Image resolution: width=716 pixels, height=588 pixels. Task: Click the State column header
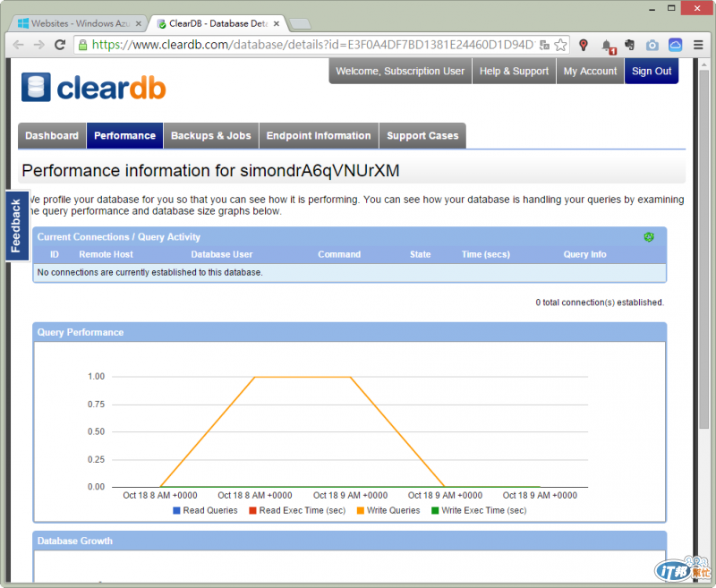[x=420, y=255]
